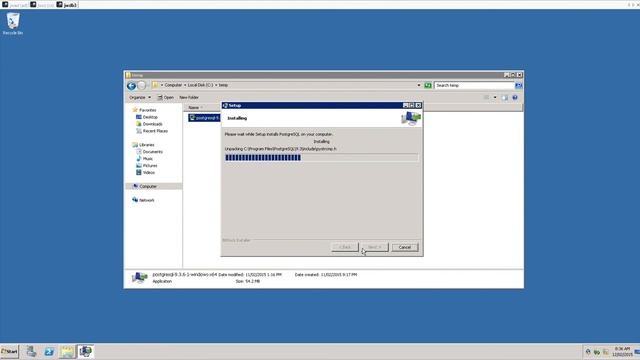The width and height of the screenshot is (640, 360).
Task: Open the Organize menu
Action: (x=140, y=98)
